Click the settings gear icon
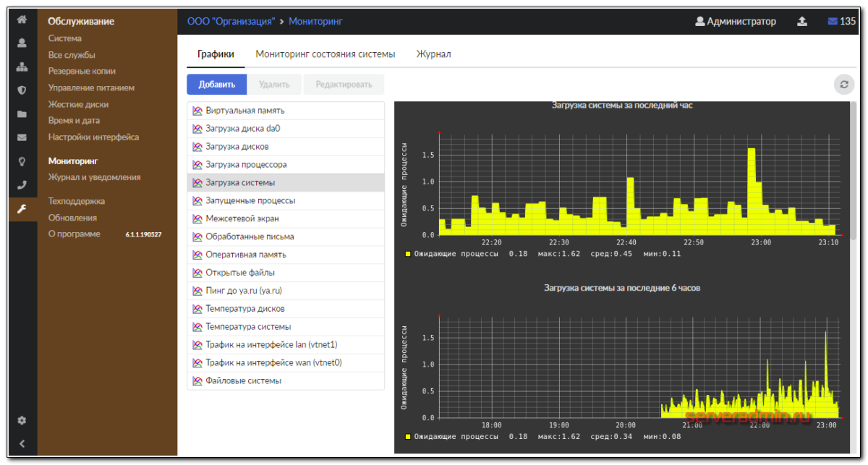The image size is (868, 465). click(x=22, y=420)
